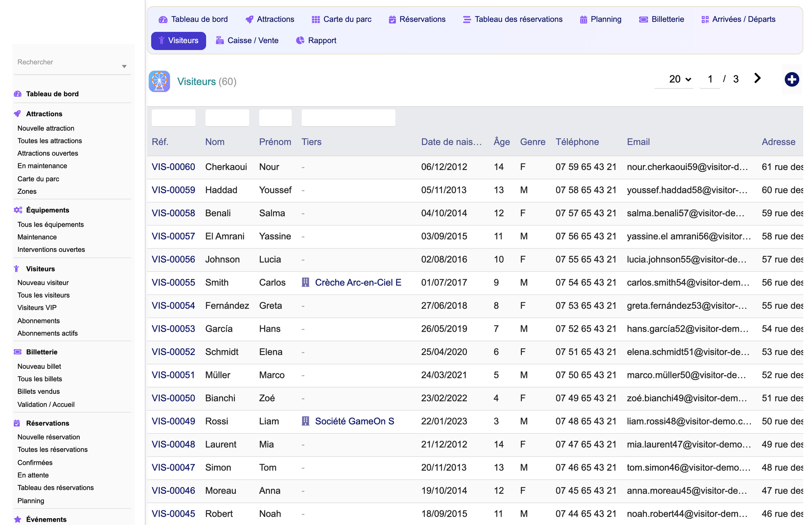The image size is (812, 525).
Task: Click the Tableau de bord gauge icon in sidebar
Action: coord(18,94)
